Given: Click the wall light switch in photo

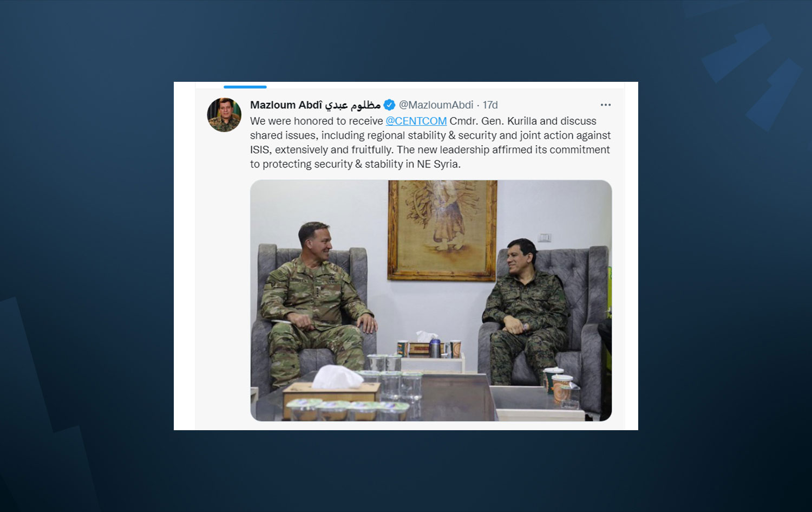Looking at the screenshot, I should [x=545, y=237].
